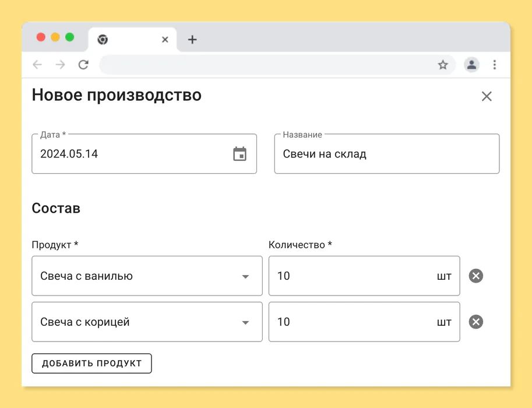532x408 pixels.
Task: Open the browser profile avatar
Action: 471,65
